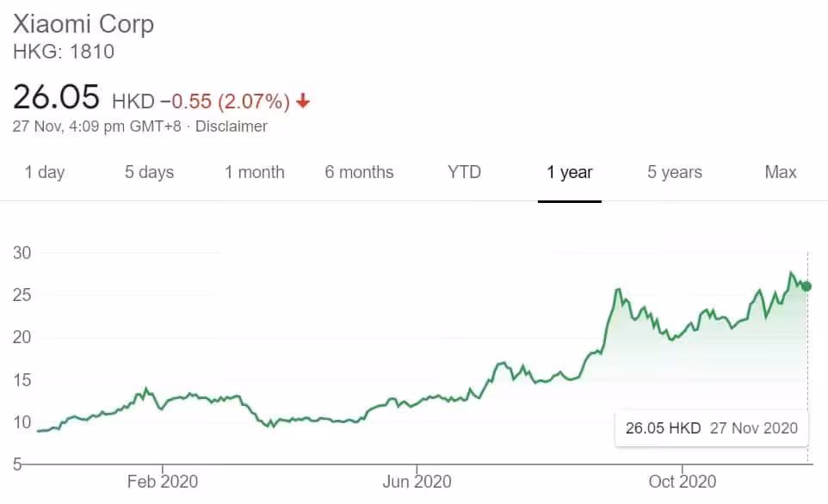Click the Feb 2020 axis label
Viewport: 828px width, 504px height.
[162, 482]
